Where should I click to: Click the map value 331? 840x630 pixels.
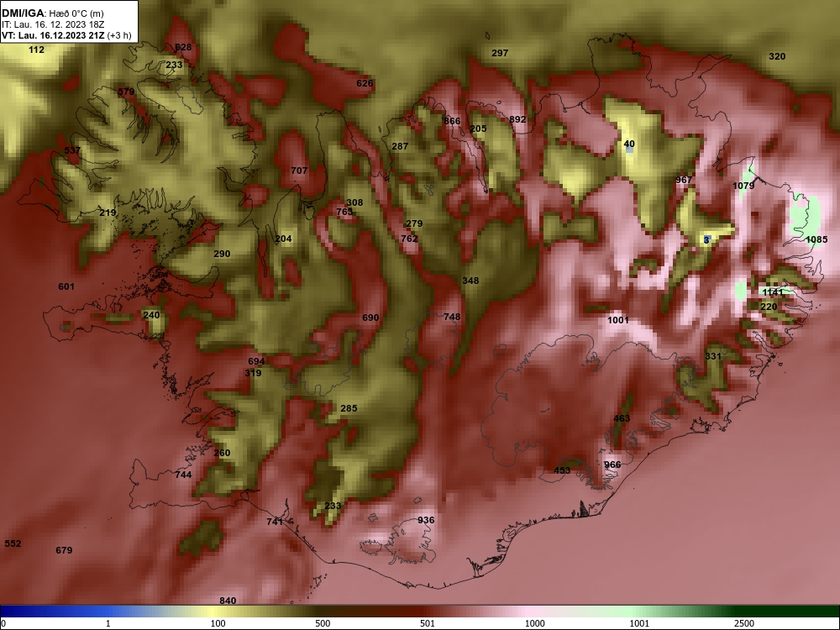[x=713, y=356]
